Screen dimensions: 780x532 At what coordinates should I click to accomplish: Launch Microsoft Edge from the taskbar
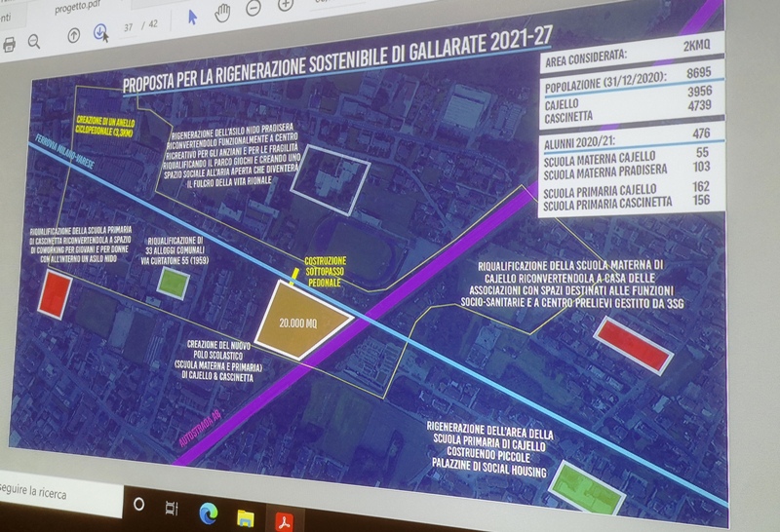point(208,513)
